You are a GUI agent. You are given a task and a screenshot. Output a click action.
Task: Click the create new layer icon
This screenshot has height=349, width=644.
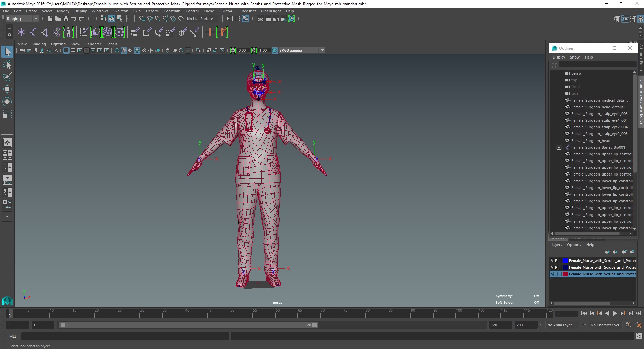[624, 252]
